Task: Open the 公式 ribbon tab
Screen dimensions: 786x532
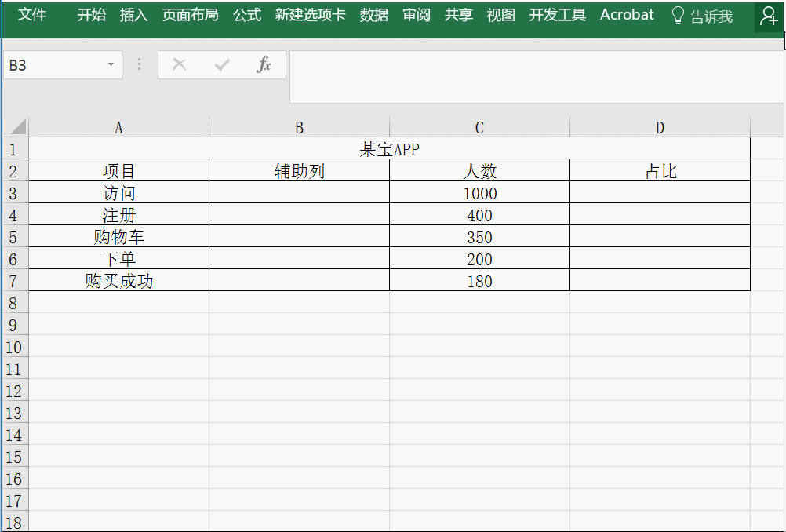Action: (x=246, y=15)
